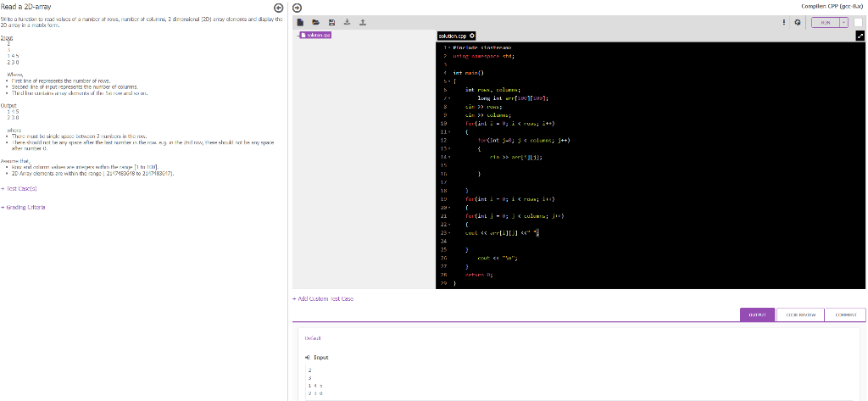Click the 'Output' heading in the problem description
This screenshot has width=868, height=401.
click(x=8, y=105)
